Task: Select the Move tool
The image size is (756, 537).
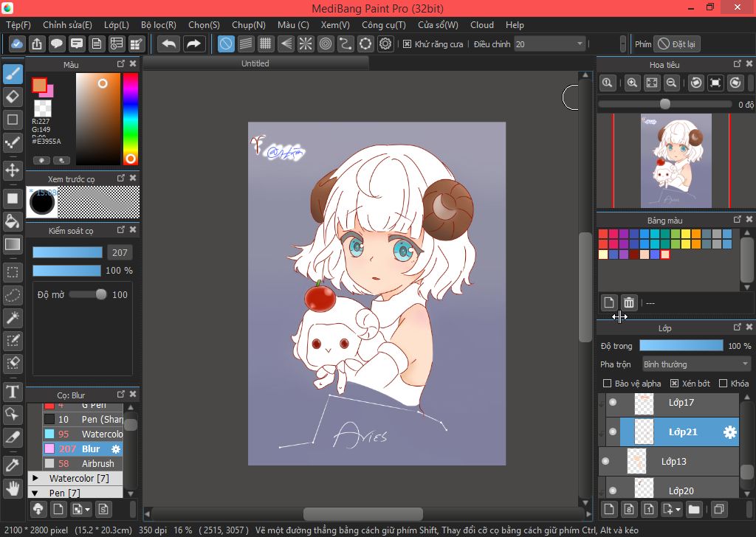Action: coord(13,170)
